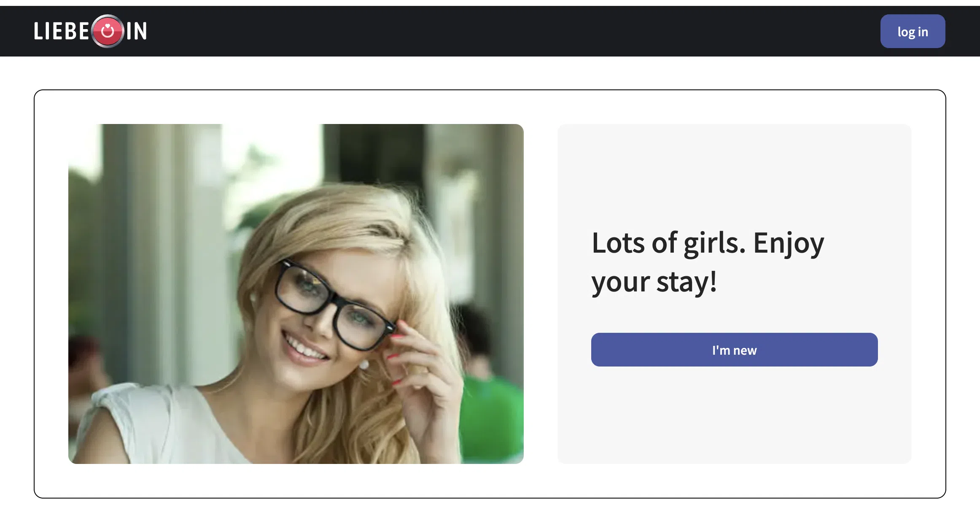Select the I'm new button
980x523 pixels.
coord(734,350)
